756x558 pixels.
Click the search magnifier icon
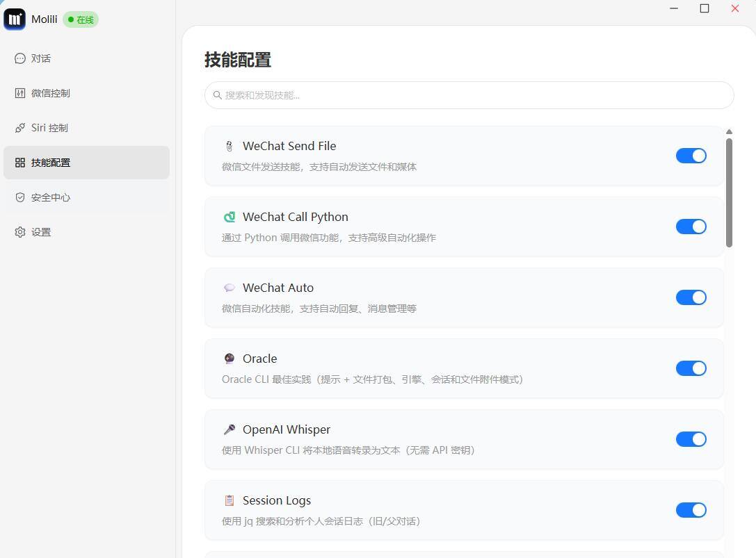coord(218,95)
